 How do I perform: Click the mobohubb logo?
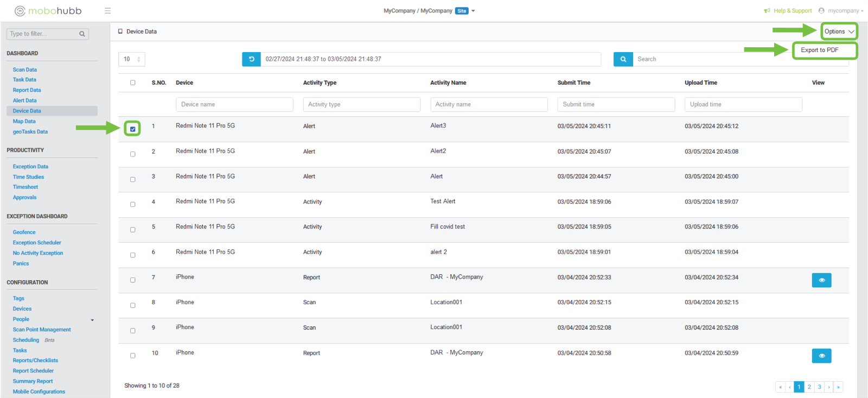(48, 11)
